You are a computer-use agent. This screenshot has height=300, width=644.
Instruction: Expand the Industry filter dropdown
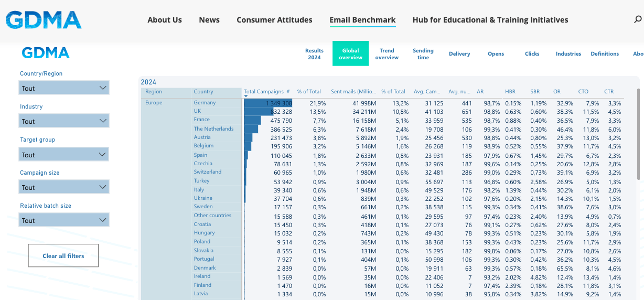[x=64, y=121]
